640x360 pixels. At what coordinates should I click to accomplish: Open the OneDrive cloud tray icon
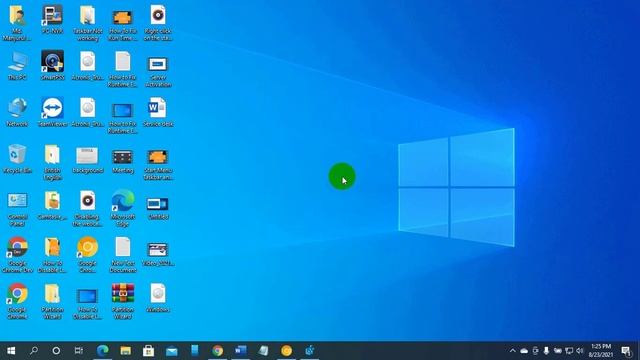pyautogui.click(x=524, y=351)
